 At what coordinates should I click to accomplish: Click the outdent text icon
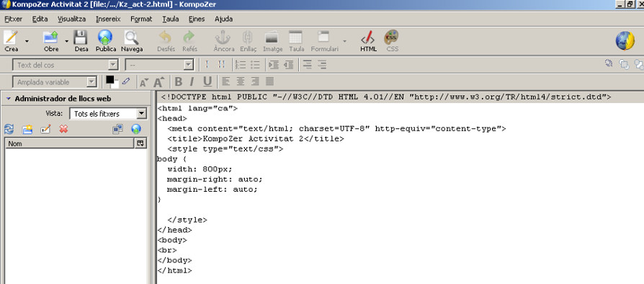pos(288,65)
